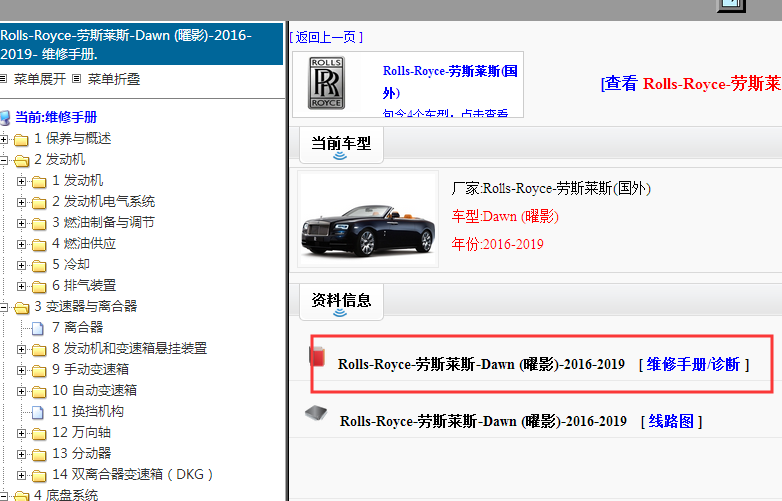Screen dimensions: 782x501
Task: Click folder icon beside 1 发动机 subfolder
Action: coord(39,181)
